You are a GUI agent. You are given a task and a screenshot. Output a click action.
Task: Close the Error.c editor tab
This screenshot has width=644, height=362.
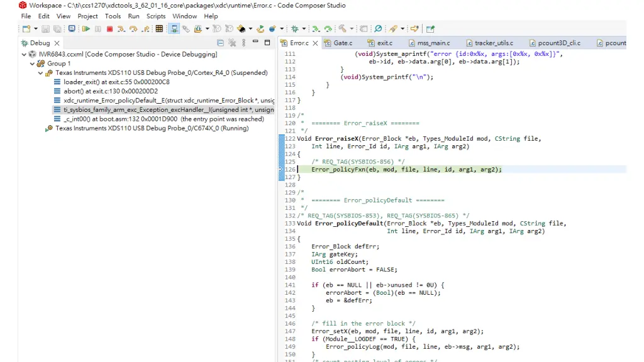click(x=316, y=43)
